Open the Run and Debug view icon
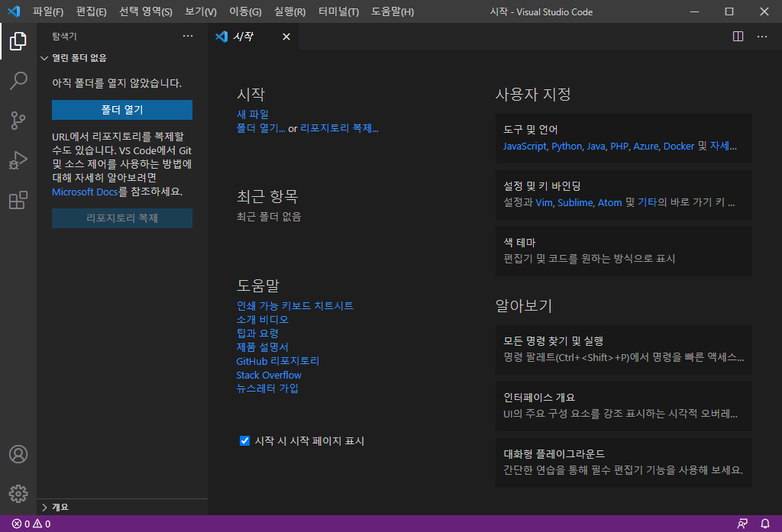 click(18, 160)
